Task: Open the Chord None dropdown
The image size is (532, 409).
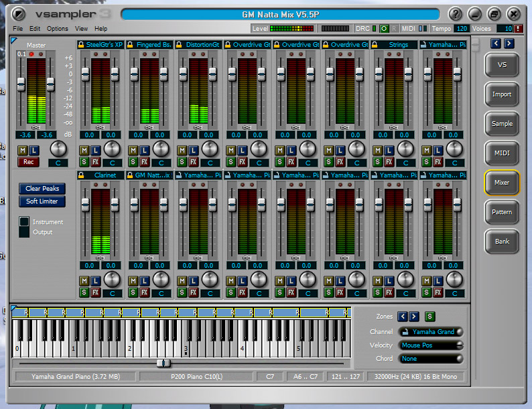Action: coord(431,359)
